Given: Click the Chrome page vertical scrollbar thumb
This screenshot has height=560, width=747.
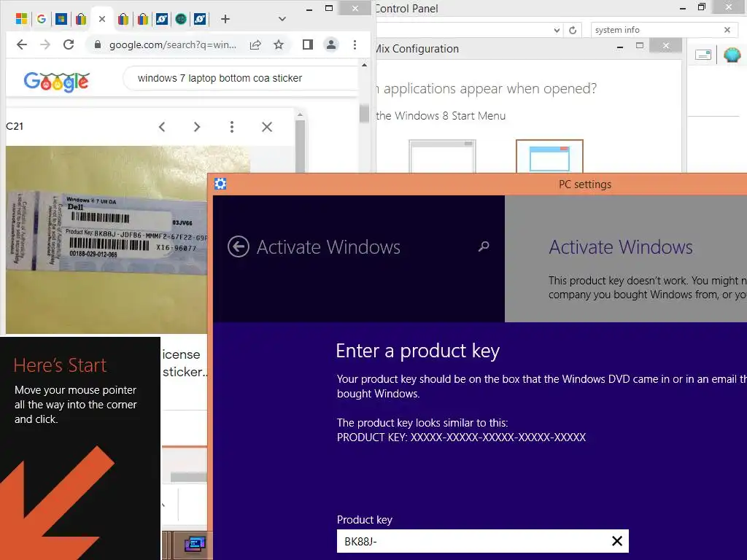Looking at the screenshot, I should tap(365, 113).
